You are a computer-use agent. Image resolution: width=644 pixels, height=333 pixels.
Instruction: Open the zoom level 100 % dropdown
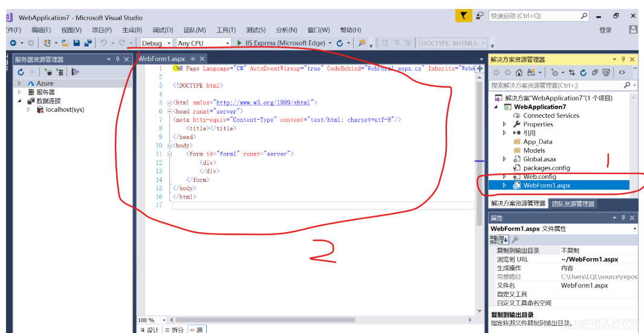(x=152, y=320)
